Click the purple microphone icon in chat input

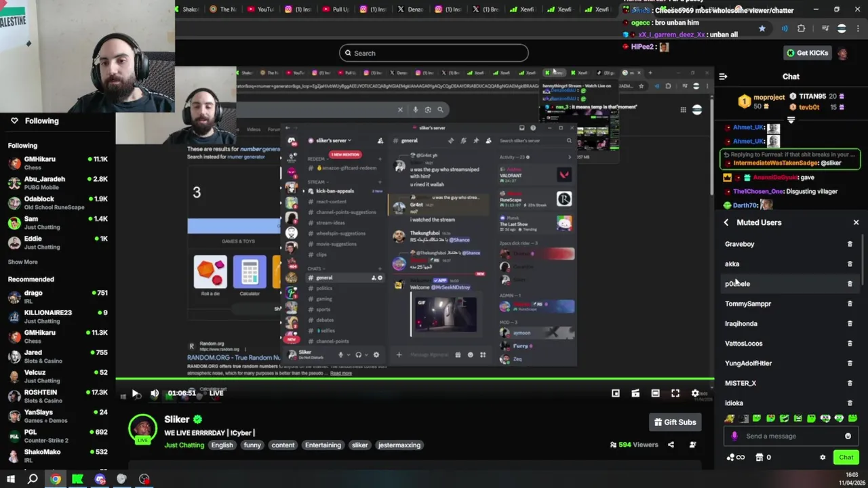734,436
